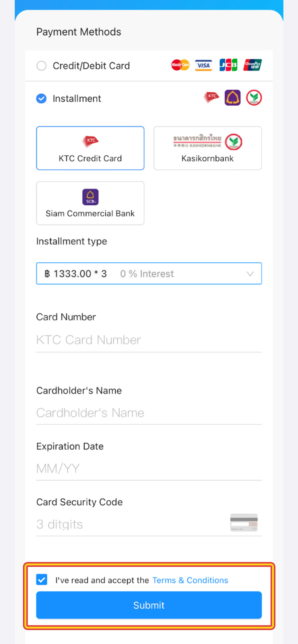Choose the Siam Commercial Bank option
298x644 pixels.
pyautogui.click(x=90, y=203)
